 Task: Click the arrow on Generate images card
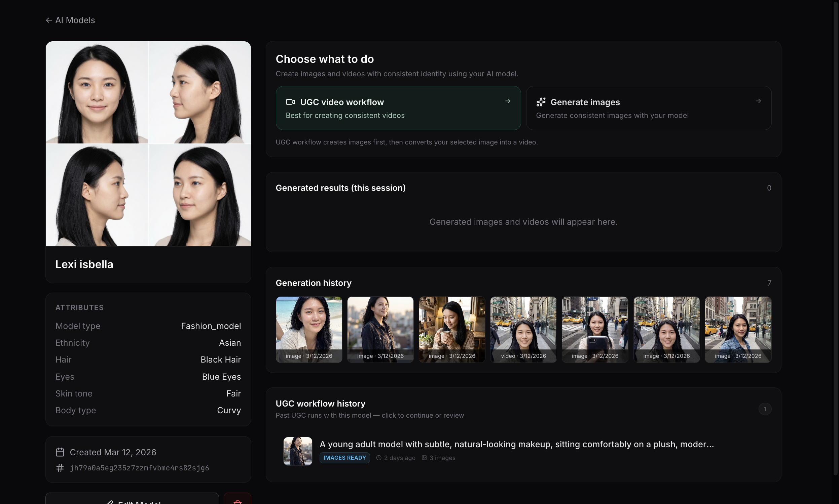click(x=758, y=101)
